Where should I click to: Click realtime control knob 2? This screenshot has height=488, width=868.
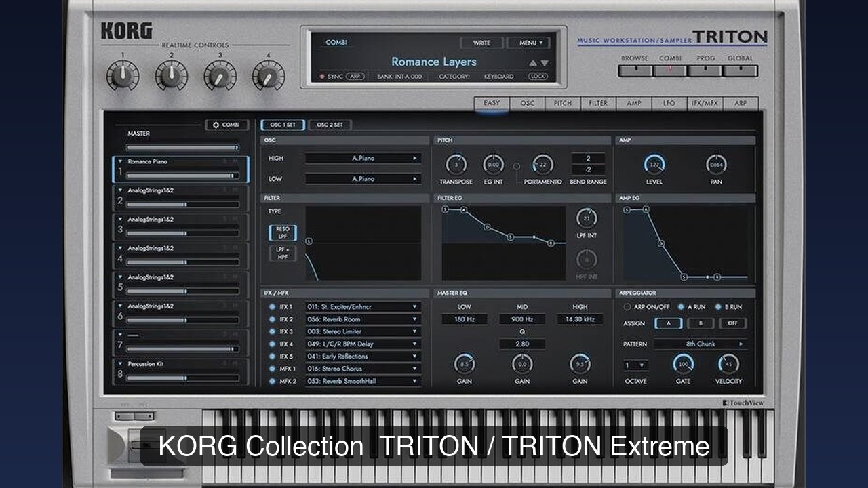tap(172, 76)
